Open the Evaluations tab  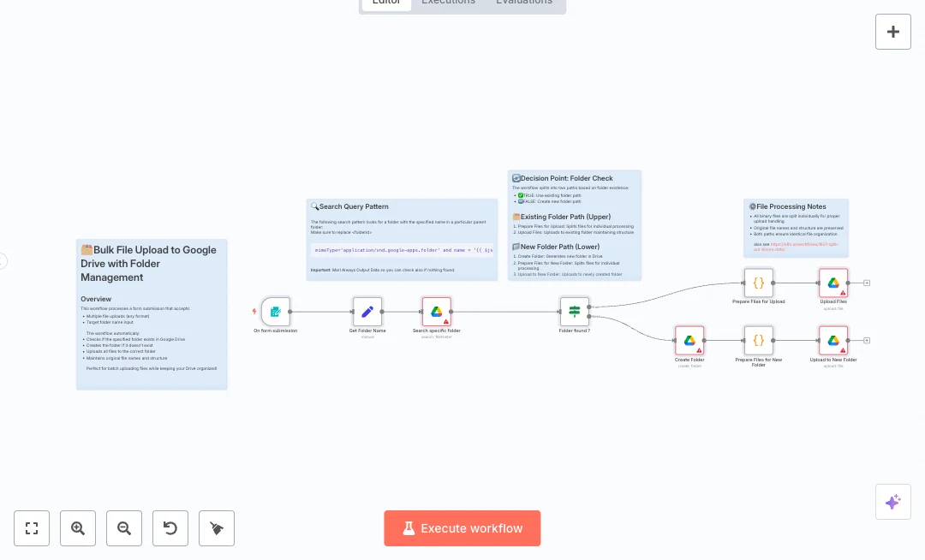pyautogui.click(x=524, y=3)
